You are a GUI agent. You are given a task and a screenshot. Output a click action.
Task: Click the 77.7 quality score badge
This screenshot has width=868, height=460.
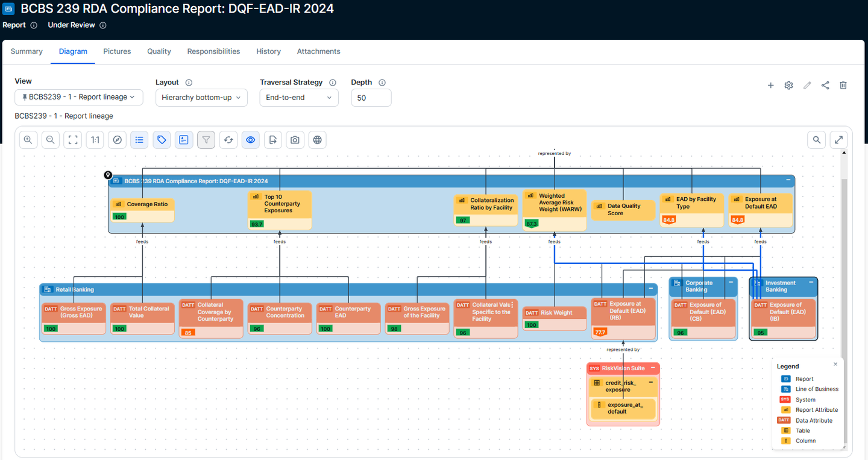600,332
